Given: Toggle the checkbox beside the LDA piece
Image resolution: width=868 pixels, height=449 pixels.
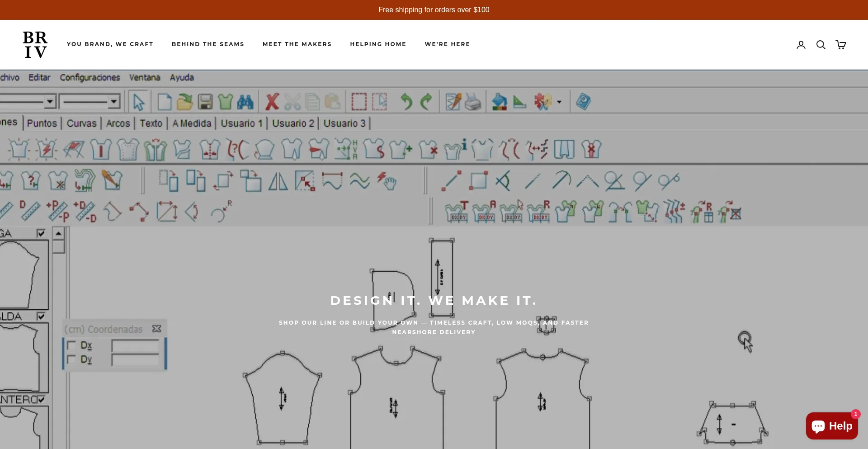Looking at the screenshot, I should (x=41, y=316).
